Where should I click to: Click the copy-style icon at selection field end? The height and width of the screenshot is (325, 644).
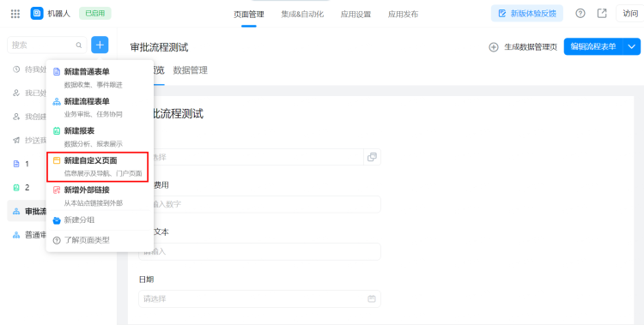click(x=372, y=157)
